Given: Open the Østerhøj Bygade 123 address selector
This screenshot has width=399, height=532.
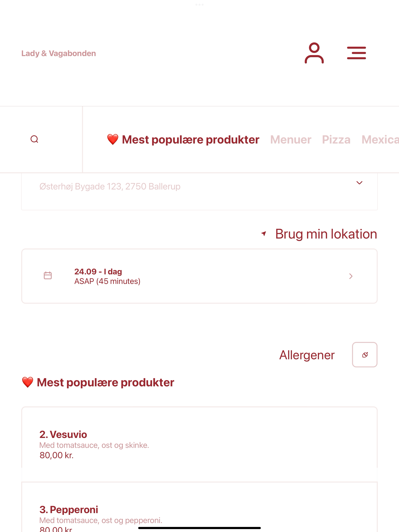Looking at the screenshot, I should coord(199,191).
